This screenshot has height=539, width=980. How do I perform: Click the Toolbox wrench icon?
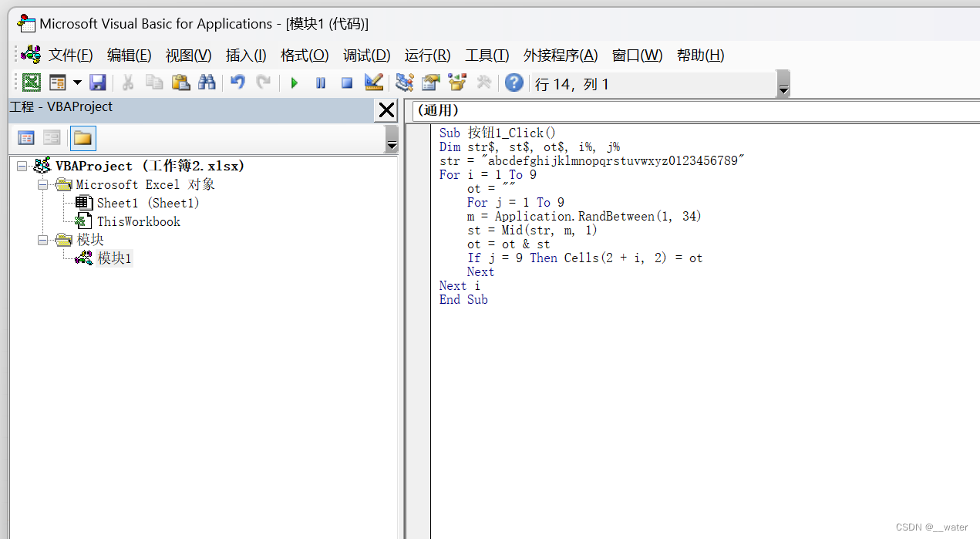click(484, 83)
